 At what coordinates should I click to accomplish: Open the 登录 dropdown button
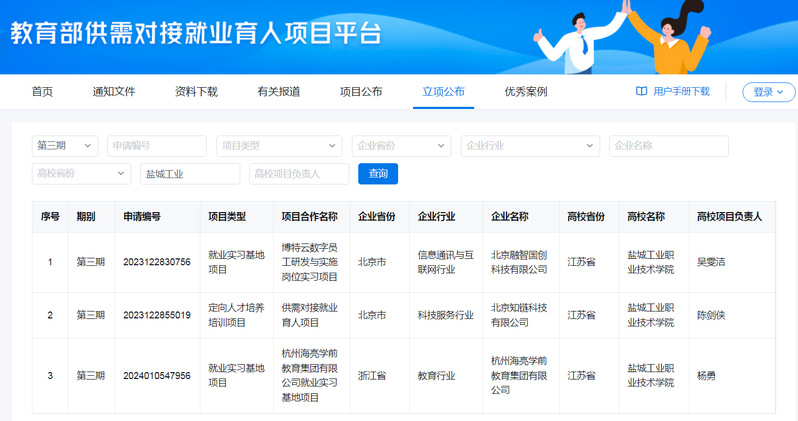(768, 92)
